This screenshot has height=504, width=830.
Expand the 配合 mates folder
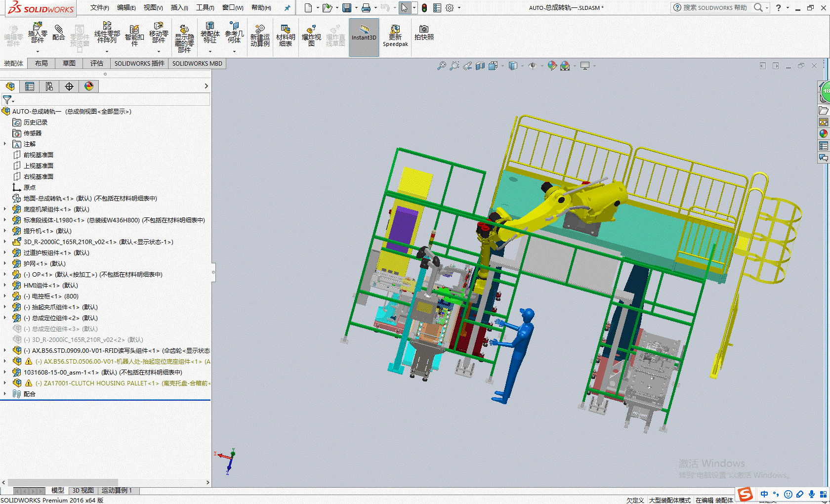coord(5,394)
